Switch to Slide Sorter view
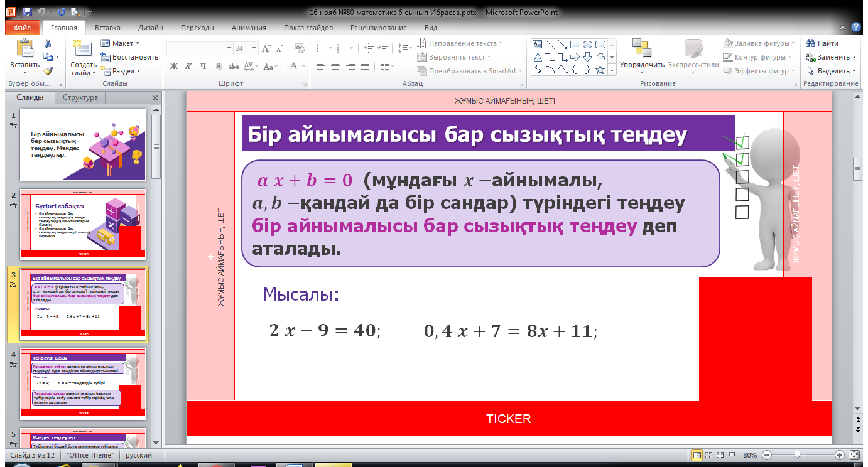 pos(708,455)
